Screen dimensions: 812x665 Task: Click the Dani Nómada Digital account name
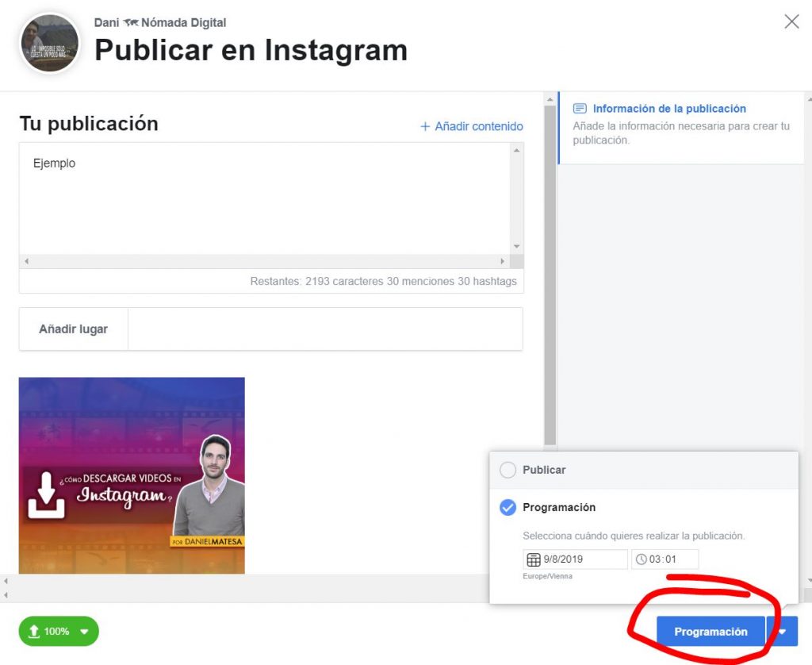pyautogui.click(x=160, y=23)
